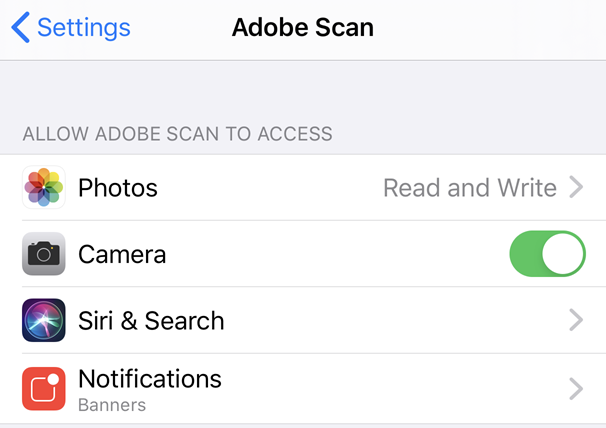606x428 pixels.
Task: Click the white knob on Camera switch
Action: [x=564, y=254]
